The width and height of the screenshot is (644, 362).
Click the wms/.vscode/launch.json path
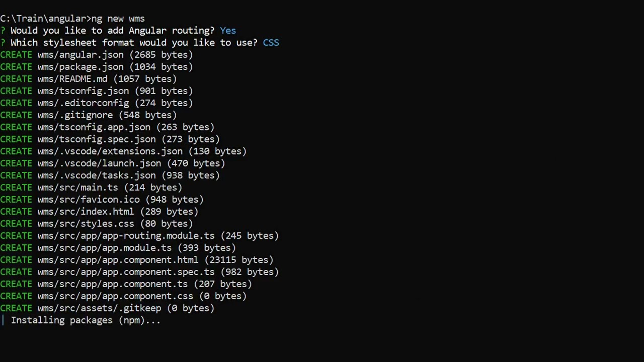tap(99, 163)
